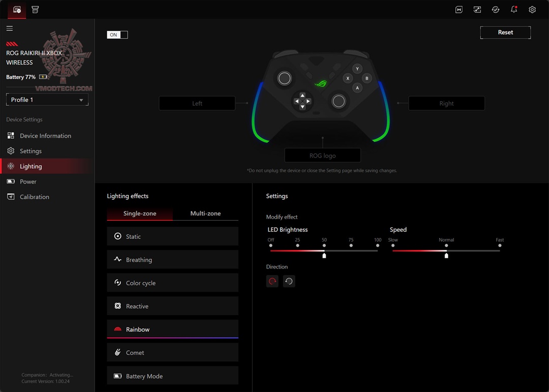The image size is (549, 392).
Task: Click the Current Version: 1.00.24 text
Action: 46,381
